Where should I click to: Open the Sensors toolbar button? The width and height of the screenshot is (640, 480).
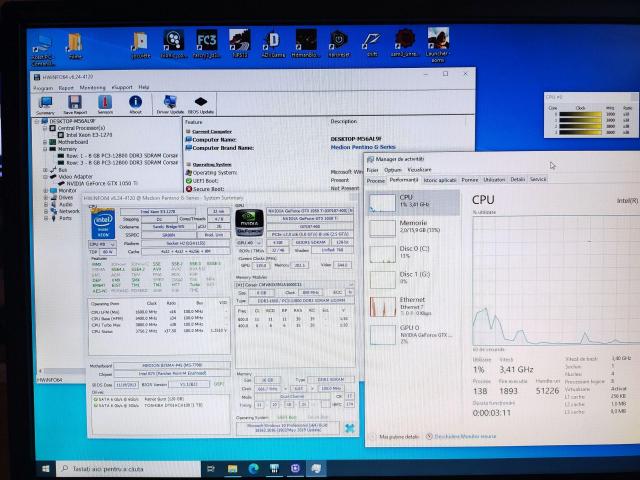coord(105,105)
